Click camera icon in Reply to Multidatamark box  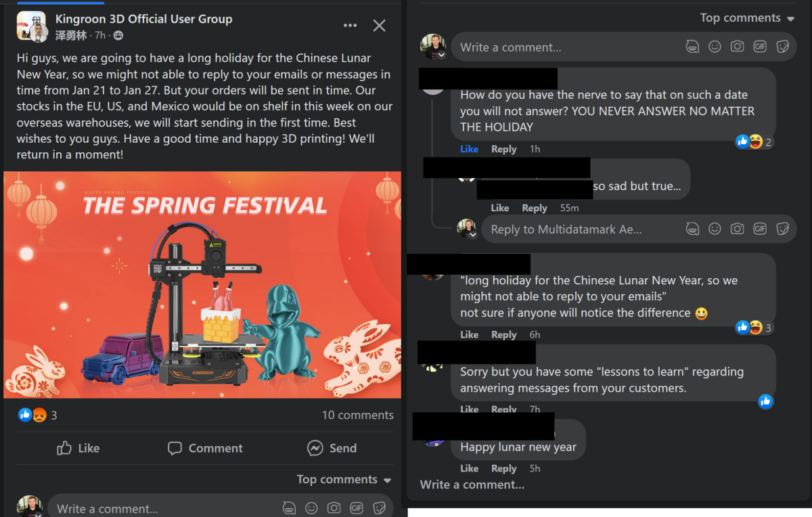tap(737, 229)
